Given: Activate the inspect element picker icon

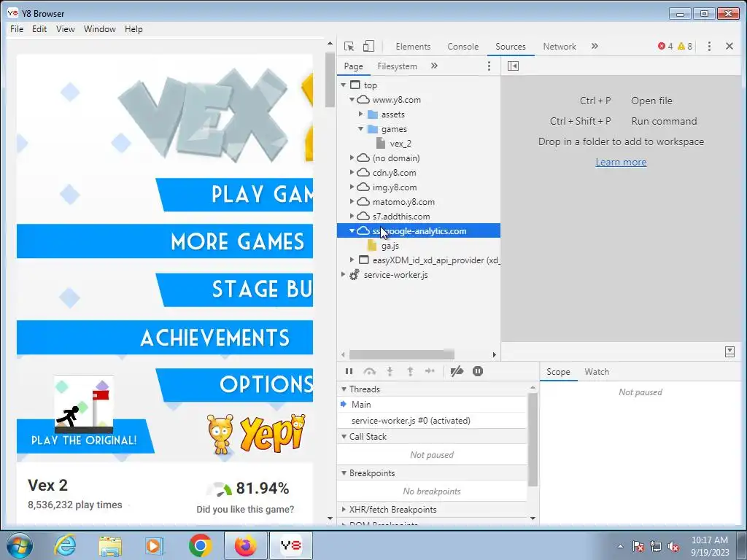Looking at the screenshot, I should tap(349, 46).
